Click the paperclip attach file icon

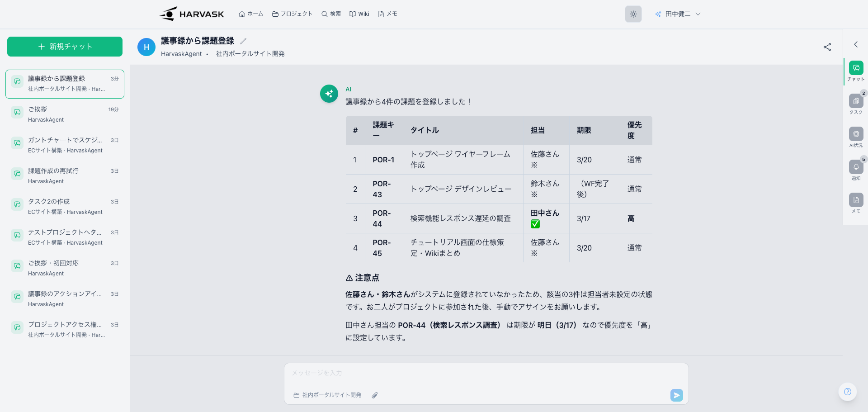[375, 395]
